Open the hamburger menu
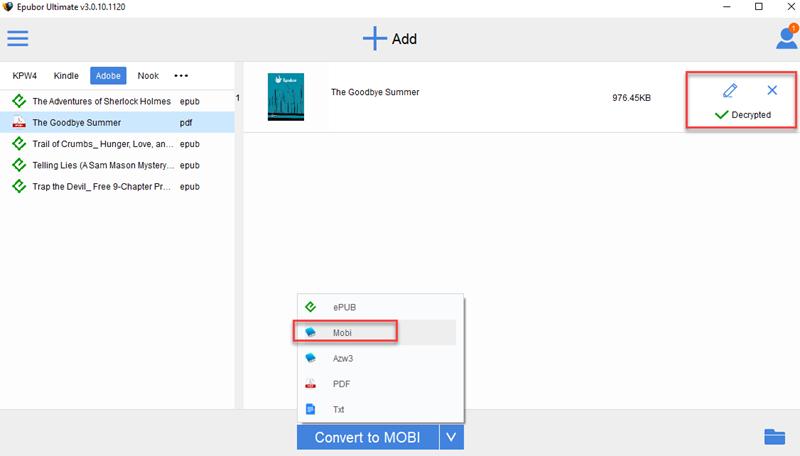The image size is (800, 456). coord(18,38)
